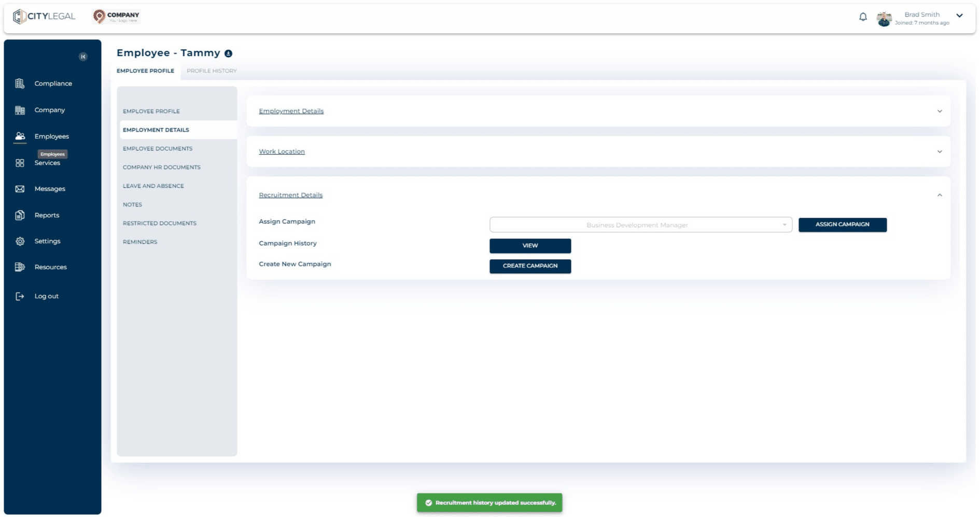Open Leave and Absence section
Screen dimensions: 980x517
(153, 186)
